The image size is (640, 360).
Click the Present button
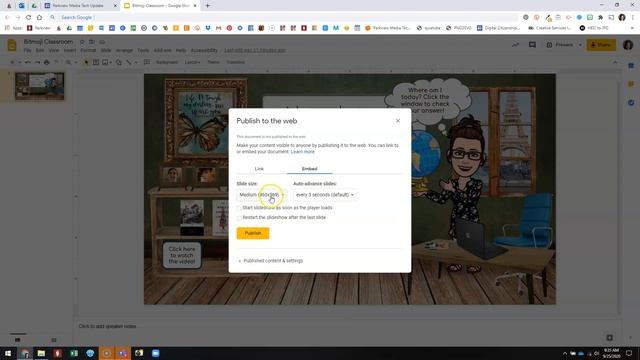click(560, 45)
